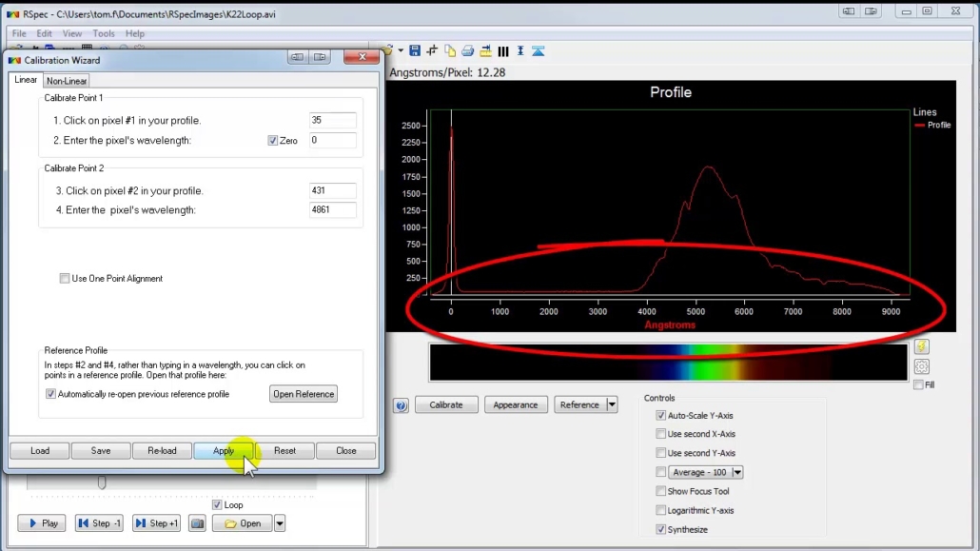Check the Average checkbox

(660, 472)
